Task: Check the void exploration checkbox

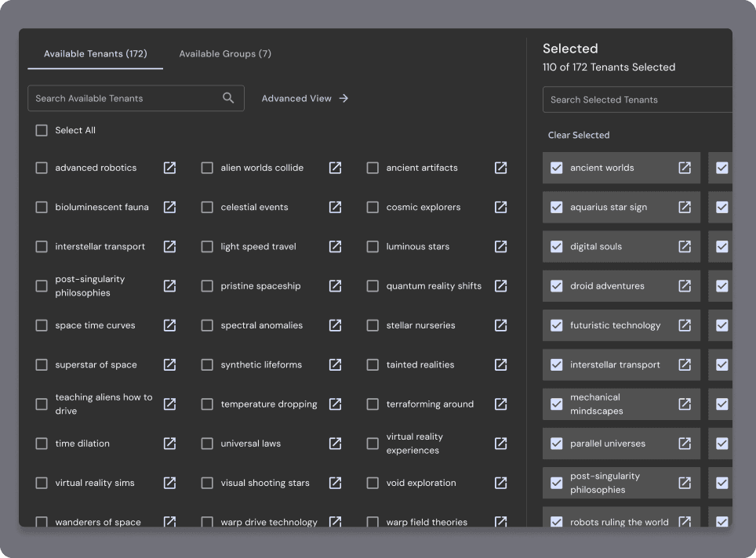Action: coord(373,483)
